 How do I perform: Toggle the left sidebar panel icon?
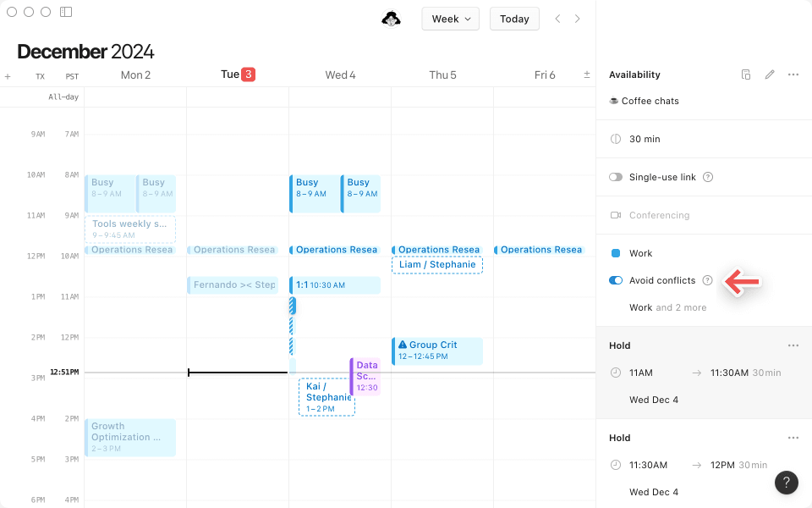(x=66, y=12)
